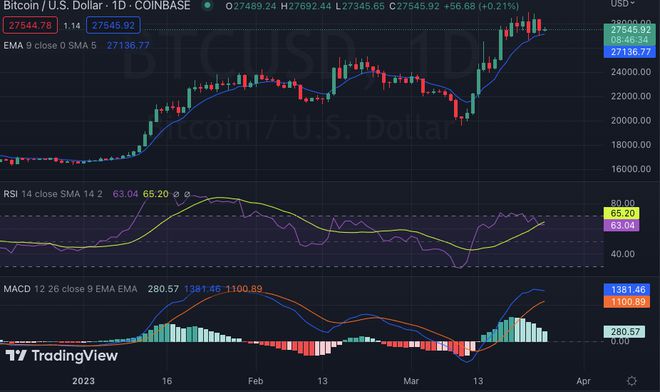Screen dimensions: 660x392
Task: Open the USD currency dropdown
Action: click(623, 3)
